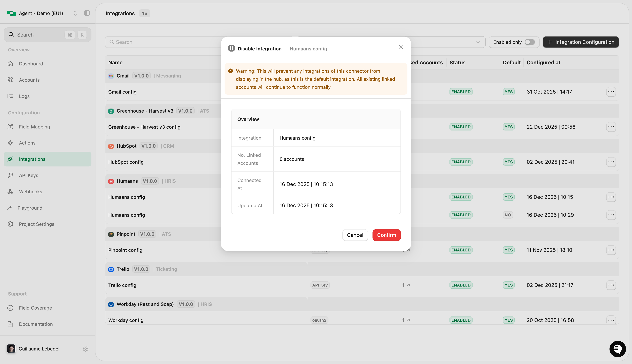The width and height of the screenshot is (632, 364).
Task: Toggle the Enabled only switch
Action: tap(529, 42)
